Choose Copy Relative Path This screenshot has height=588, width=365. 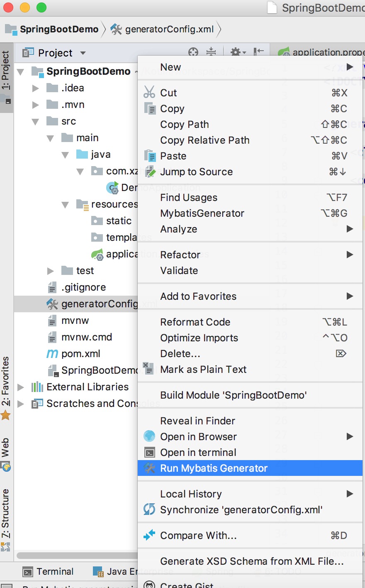[250, 140]
